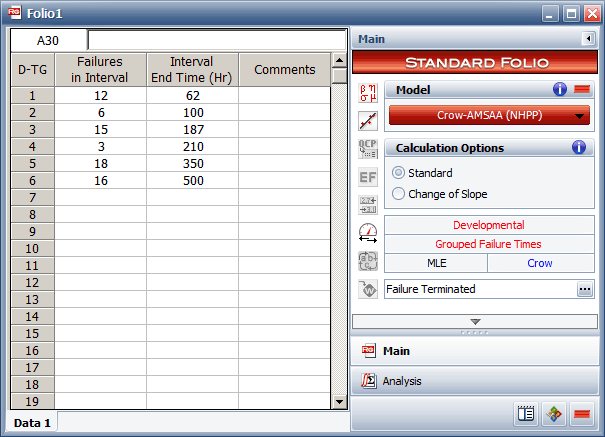Collapse the Main panel header arrow

[588, 39]
